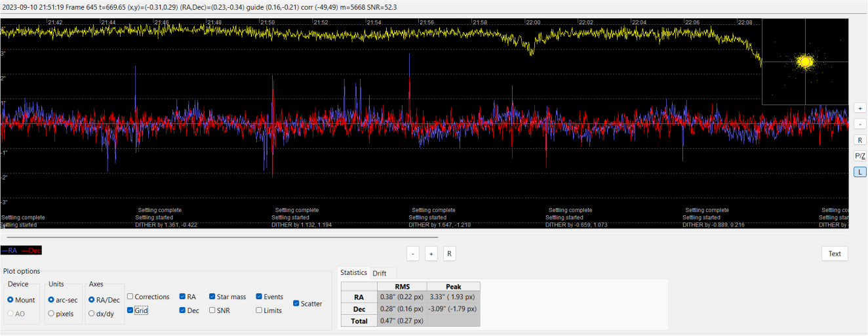The height and width of the screenshot is (336, 868).
Task: Click the scatter plot thumbnail in the graph corner
Action: 805,62
